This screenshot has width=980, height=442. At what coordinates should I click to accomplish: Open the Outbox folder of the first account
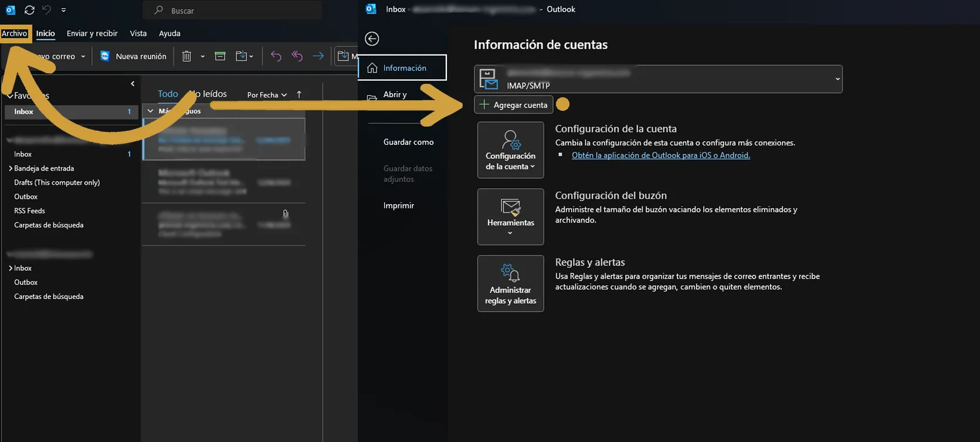tap(26, 196)
